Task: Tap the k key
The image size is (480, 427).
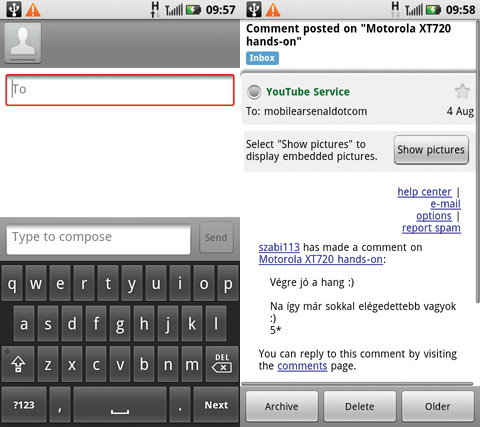Action: 192,324
